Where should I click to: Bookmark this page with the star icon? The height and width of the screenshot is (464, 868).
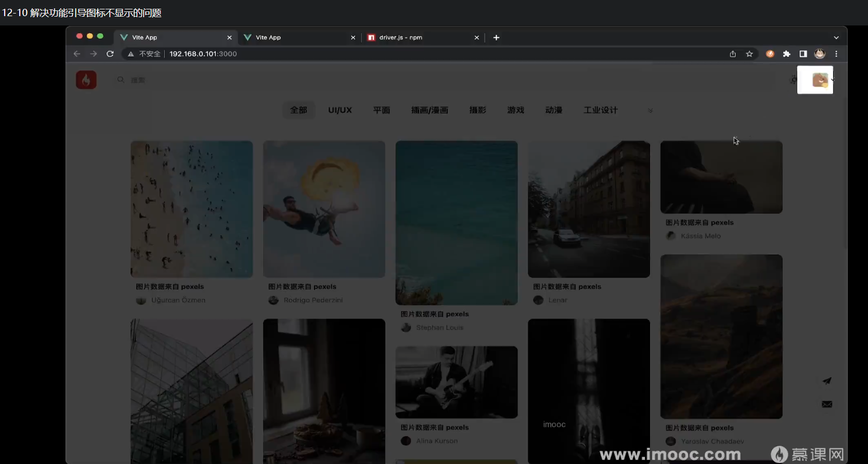pyautogui.click(x=749, y=54)
